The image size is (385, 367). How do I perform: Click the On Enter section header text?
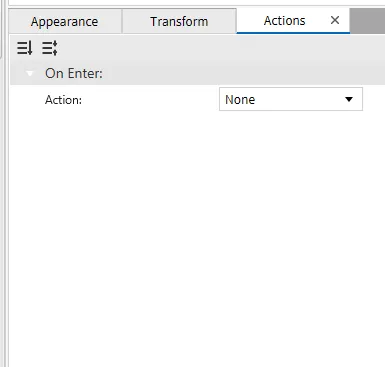pos(74,73)
